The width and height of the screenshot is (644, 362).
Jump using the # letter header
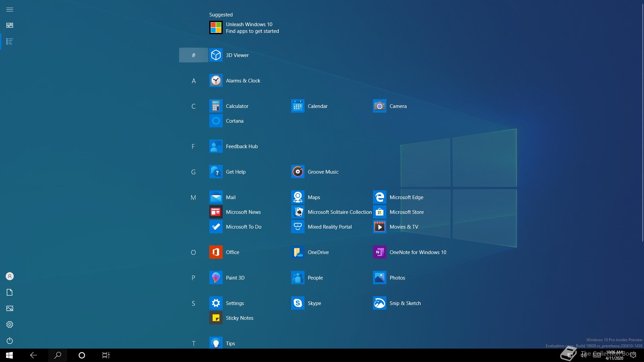(194, 55)
